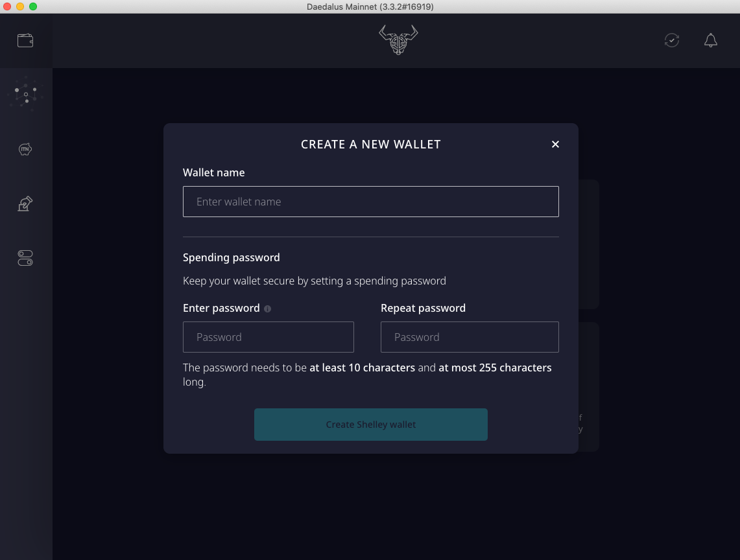Click the red macOS close window button
Image resolution: width=740 pixels, height=560 pixels.
point(7,6)
